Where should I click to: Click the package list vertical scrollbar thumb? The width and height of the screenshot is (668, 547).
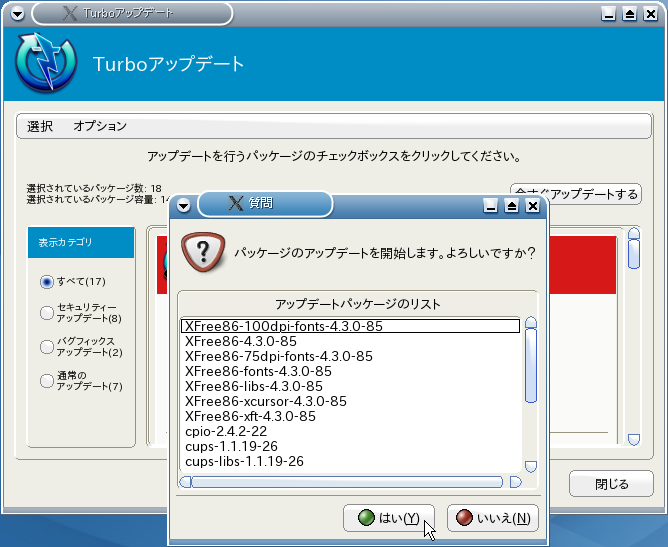coord(531,365)
